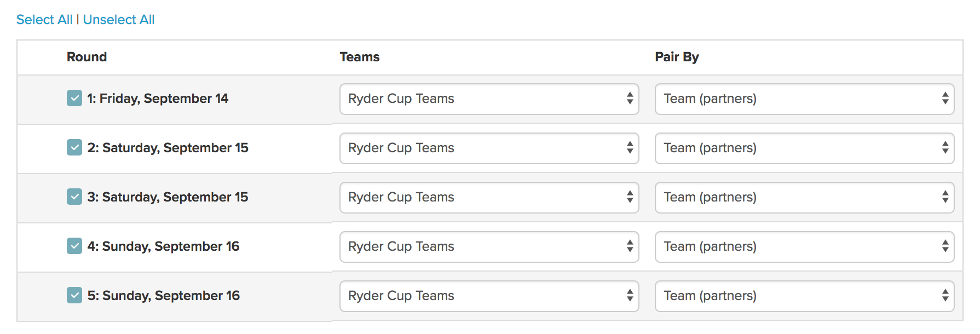Open Pair By dropdown for round 2
Image resolution: width=980 pixels, height=334 pixels.
804,148
